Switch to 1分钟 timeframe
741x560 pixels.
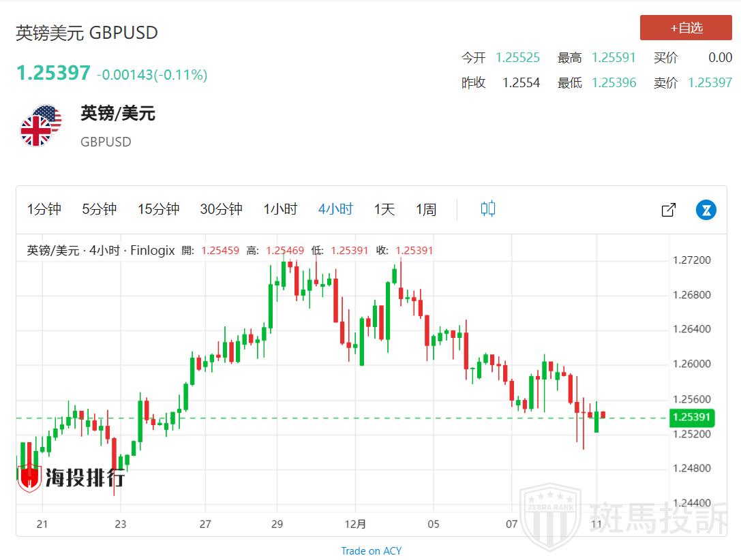(x=44, y=209)
